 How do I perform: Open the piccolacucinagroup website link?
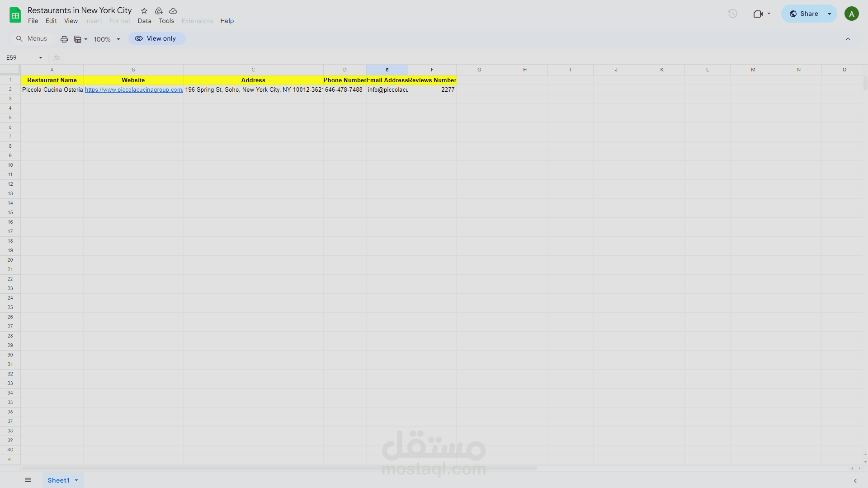tap(134, 90)
